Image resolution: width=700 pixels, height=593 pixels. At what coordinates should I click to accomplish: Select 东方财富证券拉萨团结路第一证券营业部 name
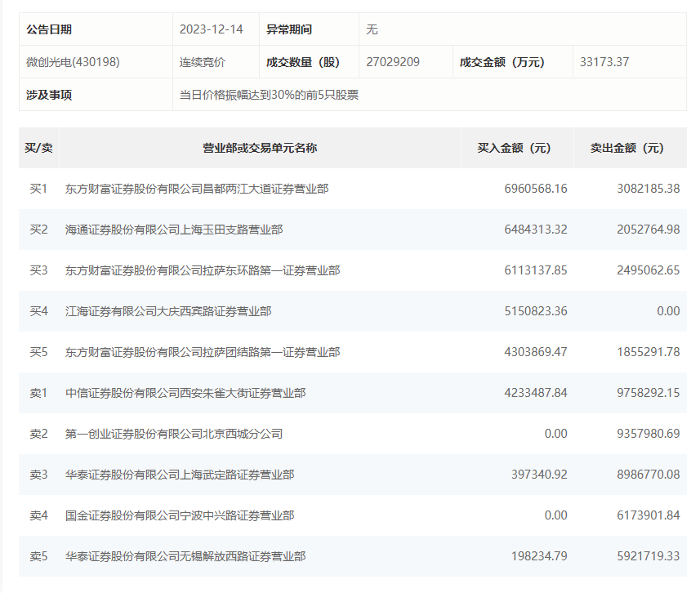click(x=203, y=352)
